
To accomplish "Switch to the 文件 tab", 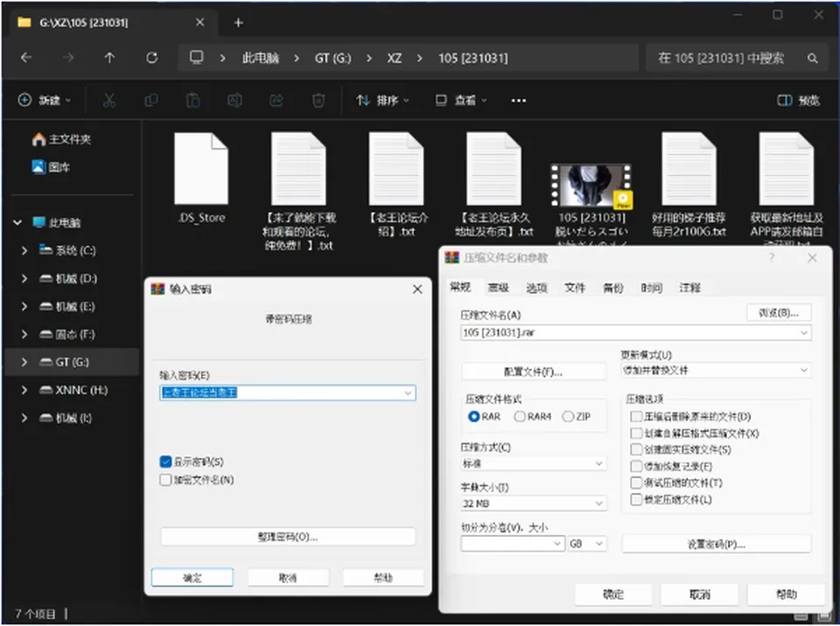I will pyautogui.click(x=574, y=289).
